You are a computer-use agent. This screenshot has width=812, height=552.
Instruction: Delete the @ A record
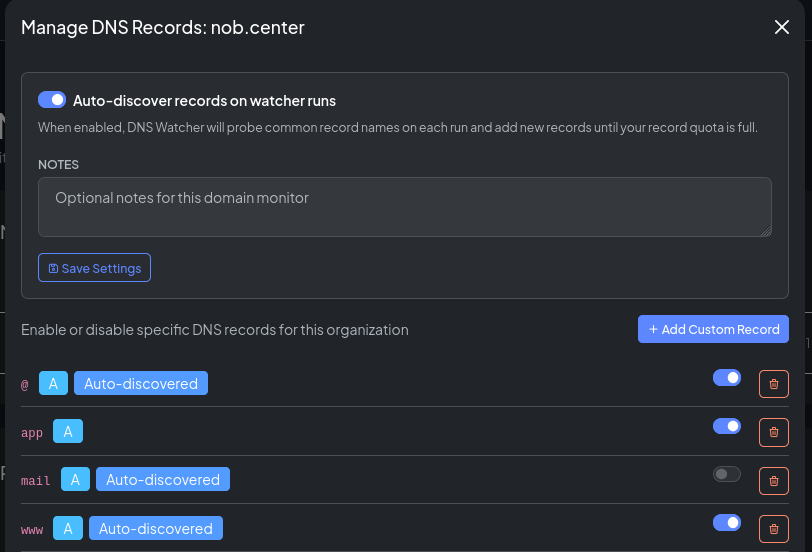pos(774,384)
